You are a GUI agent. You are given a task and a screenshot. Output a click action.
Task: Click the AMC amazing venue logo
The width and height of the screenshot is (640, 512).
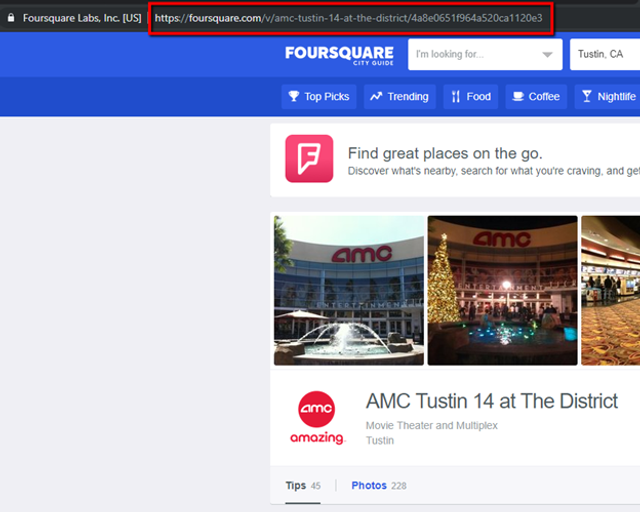point(317,418)
